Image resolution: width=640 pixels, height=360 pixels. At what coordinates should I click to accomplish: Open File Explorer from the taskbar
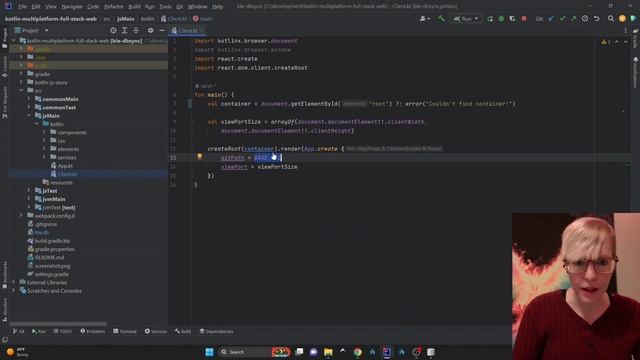coord(328,352)
